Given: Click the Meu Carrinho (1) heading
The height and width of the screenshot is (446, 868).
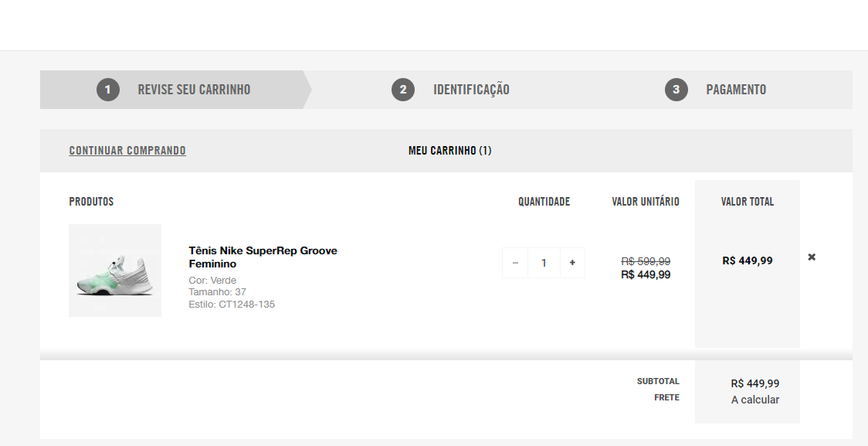Looking at the screenshot, I should [449, 151].
